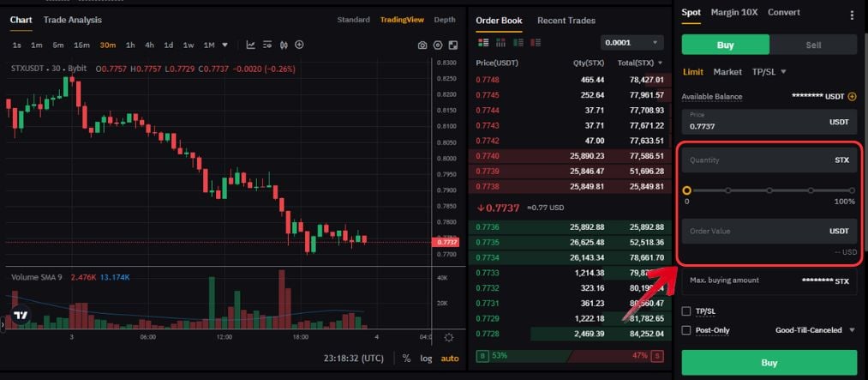Screen dimensions: 868x380
Task: Click quantity slider handle at 0
Action: pos(687,190)
